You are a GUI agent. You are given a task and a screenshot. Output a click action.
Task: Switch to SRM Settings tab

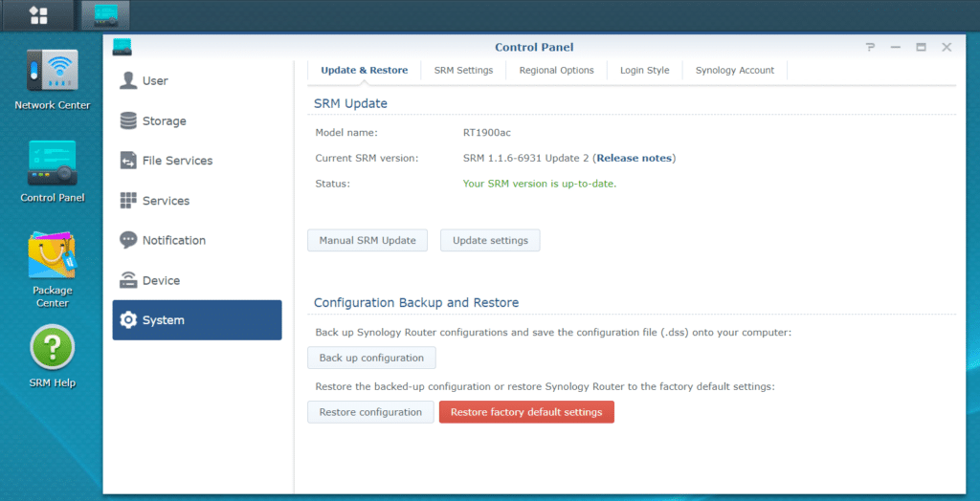point(464,71)
